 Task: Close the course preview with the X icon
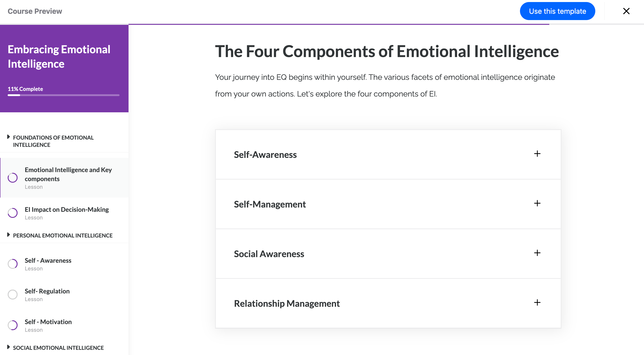click(626, 11)
